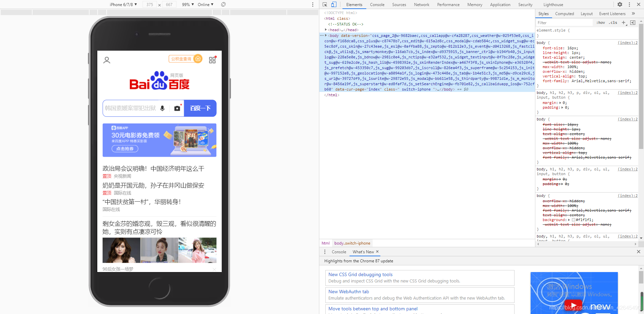Open the Performance panel tab
This screenshot has width=644, height=314.
[x=448, y=4]
